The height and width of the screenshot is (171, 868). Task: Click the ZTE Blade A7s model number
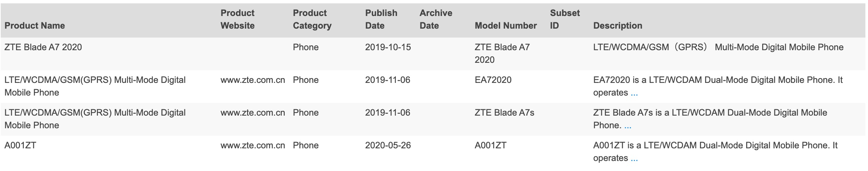click(x=504, y=113)
